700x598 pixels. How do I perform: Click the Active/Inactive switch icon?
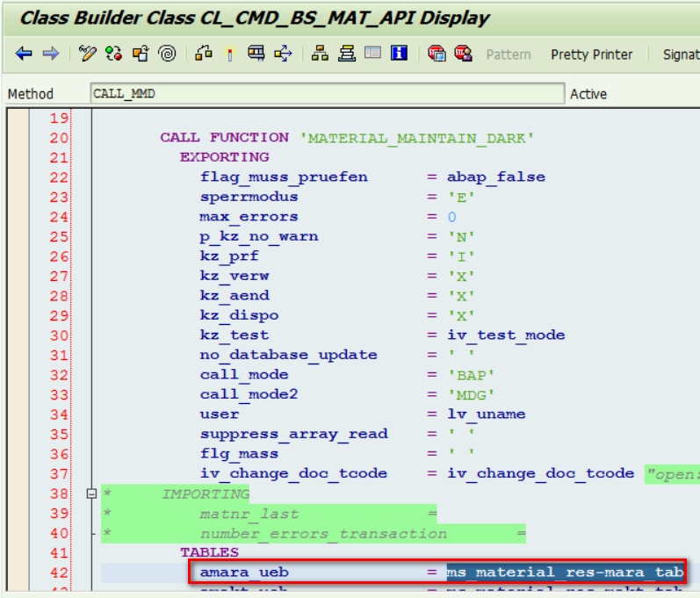tap(114, 54)
